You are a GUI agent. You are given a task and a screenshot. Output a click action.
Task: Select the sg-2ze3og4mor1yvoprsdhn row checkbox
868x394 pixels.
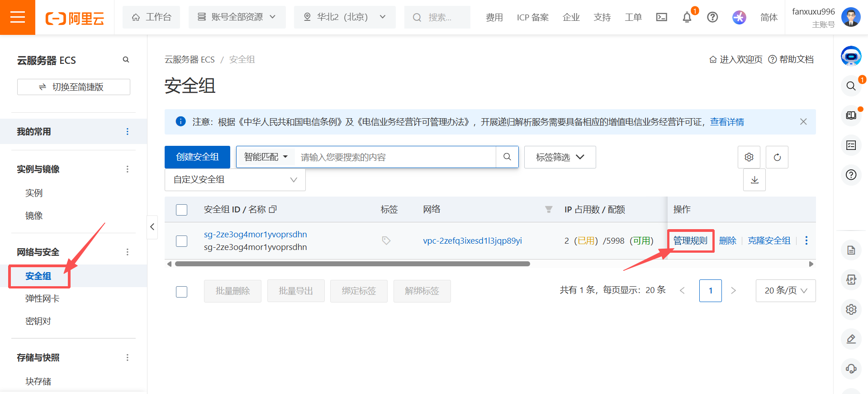182,241
